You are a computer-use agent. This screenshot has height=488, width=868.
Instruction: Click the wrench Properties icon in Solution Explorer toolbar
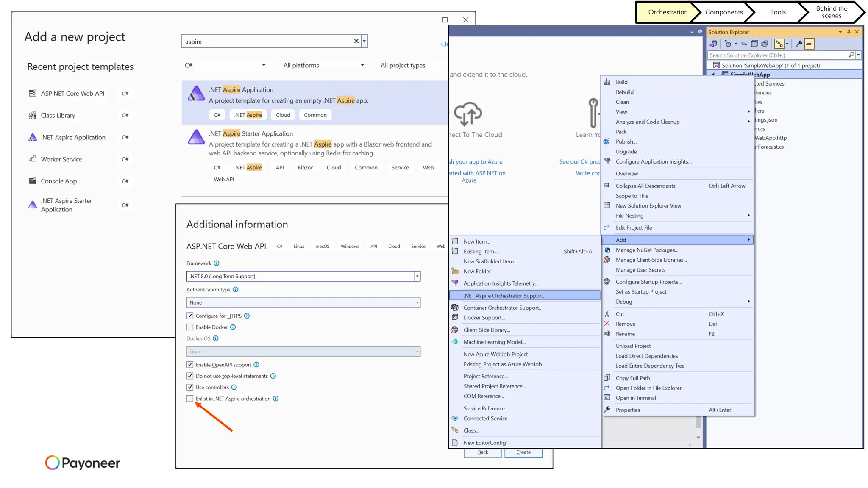pos(799,44)
